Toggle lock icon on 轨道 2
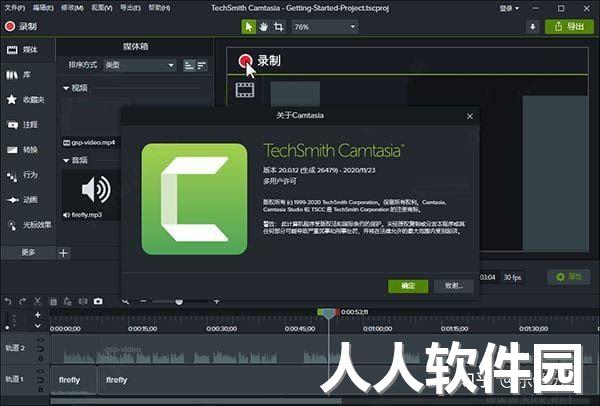Screen dimensions: 600x406 tap(40, 359)
